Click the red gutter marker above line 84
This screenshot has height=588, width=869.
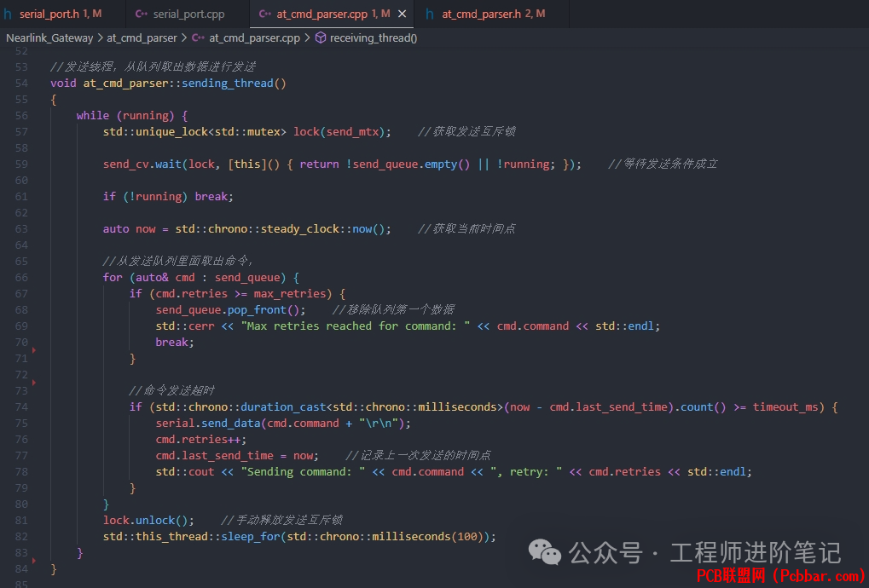34,561
